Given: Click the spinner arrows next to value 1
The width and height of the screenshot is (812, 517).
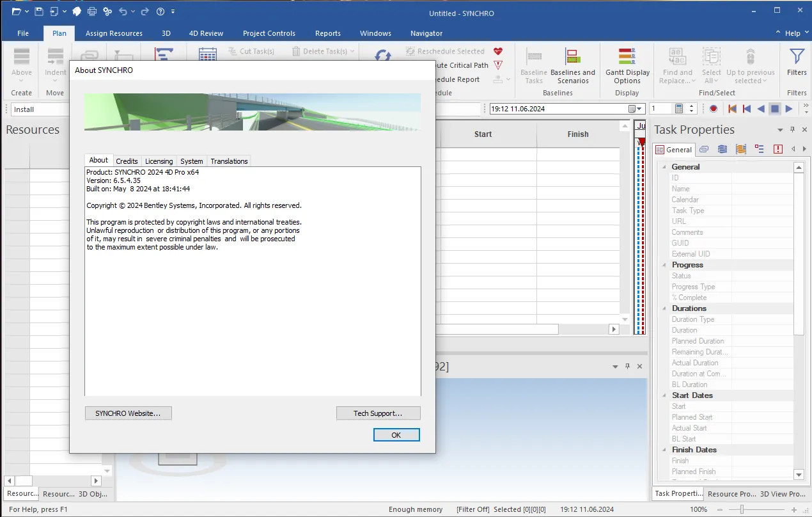Looking at the screenshot, I should 692,109.
